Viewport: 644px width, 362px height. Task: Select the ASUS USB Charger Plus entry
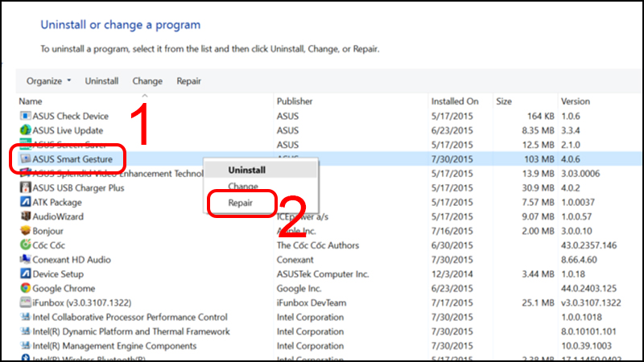(x=78, y=188)
